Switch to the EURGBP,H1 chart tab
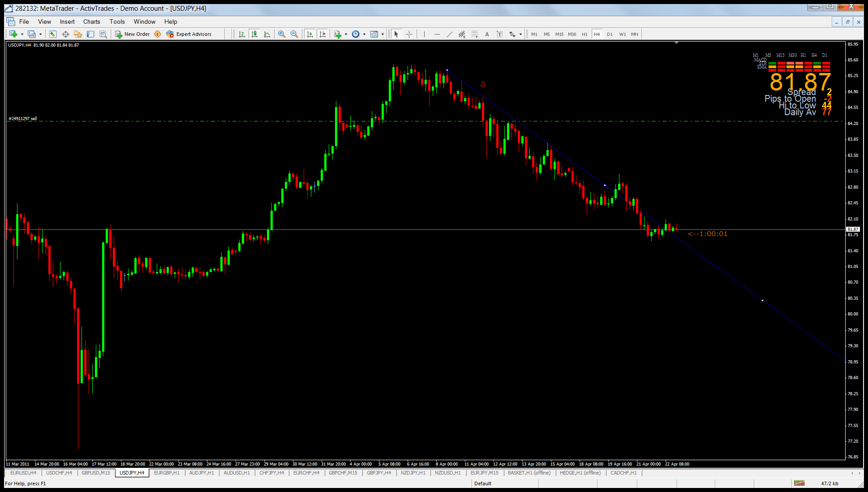 tap(167, 473)
